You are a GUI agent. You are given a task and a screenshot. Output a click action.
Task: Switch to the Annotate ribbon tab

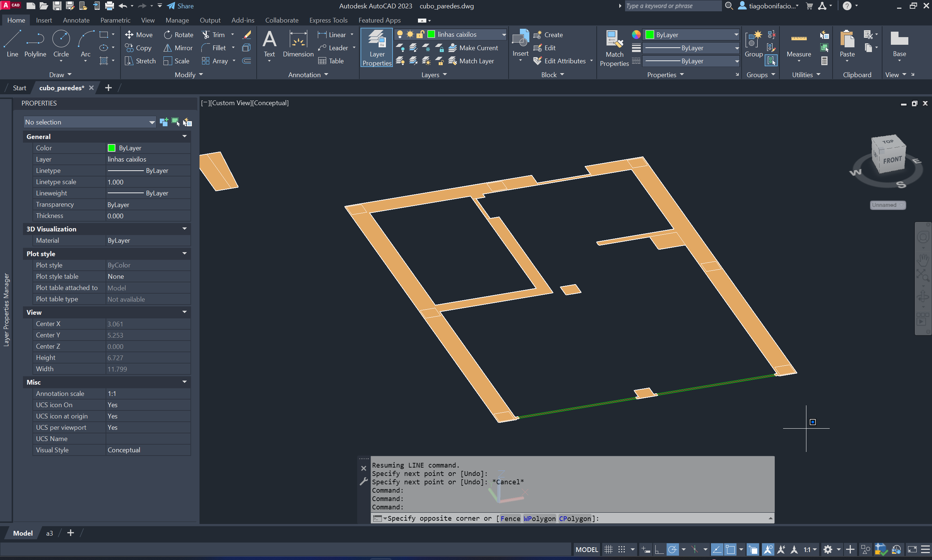pyautogui.click(x=76, y=20)
